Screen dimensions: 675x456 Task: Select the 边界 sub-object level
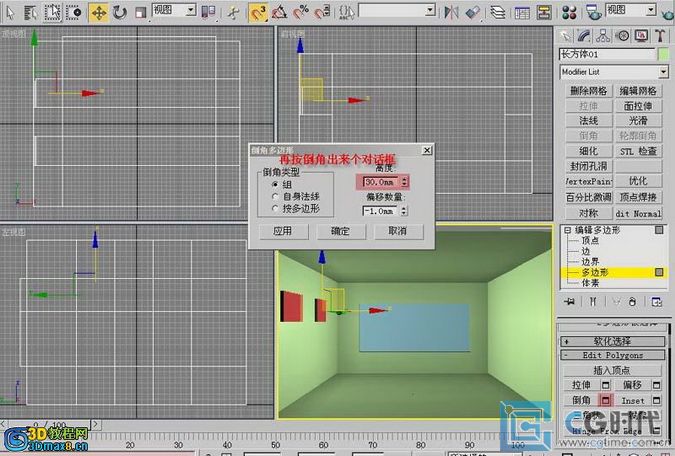[x=590, y=261]
